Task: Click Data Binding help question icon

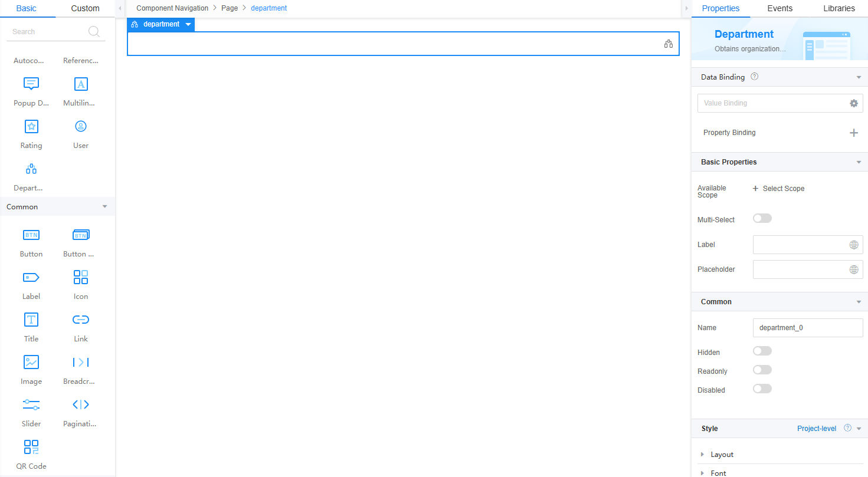Action: point(755,77)
